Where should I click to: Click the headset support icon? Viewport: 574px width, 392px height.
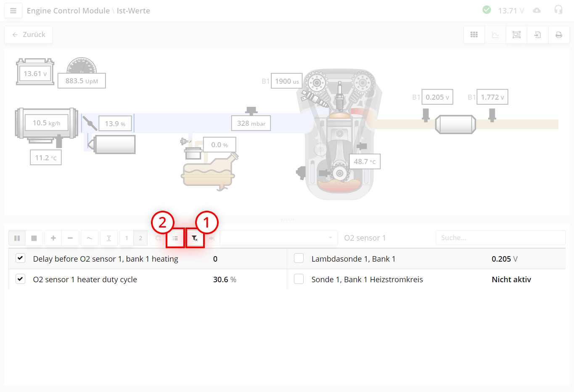coord(558,10)
